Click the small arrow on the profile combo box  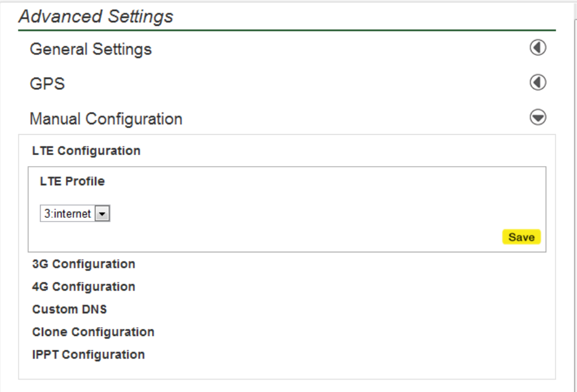tap(102, 214)
